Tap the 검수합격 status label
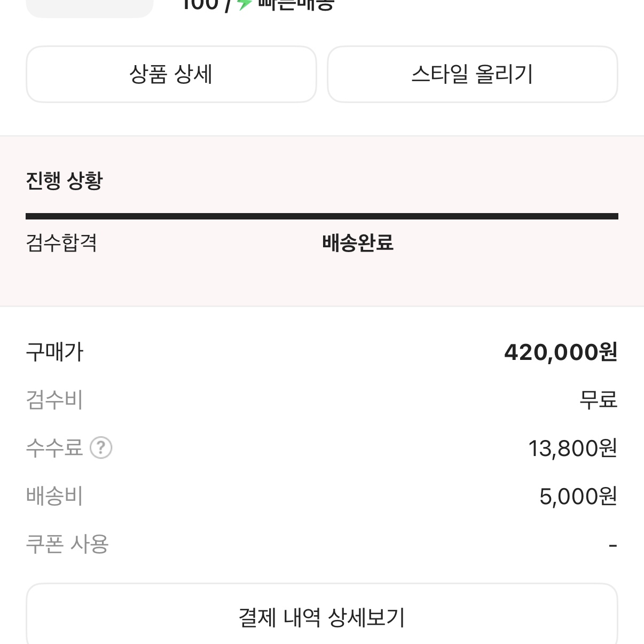Image resolution: width=644 pixels, height=644 pixels. pos(61,243)
